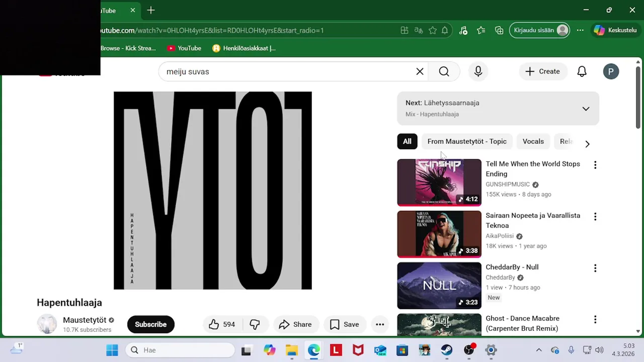The width and height of the screenshot is (644, 362).
Task: Click the address bar notification bell icon
Action: [x=445, y=30]
